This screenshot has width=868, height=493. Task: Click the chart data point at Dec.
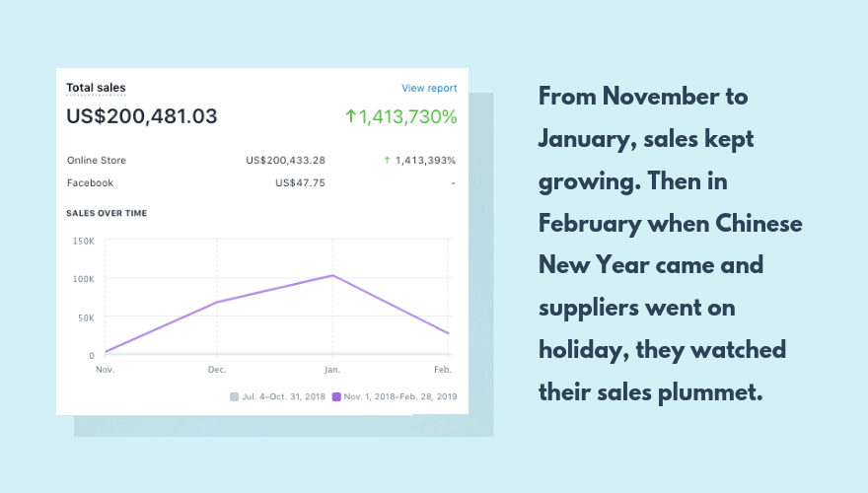pos(217,302)
